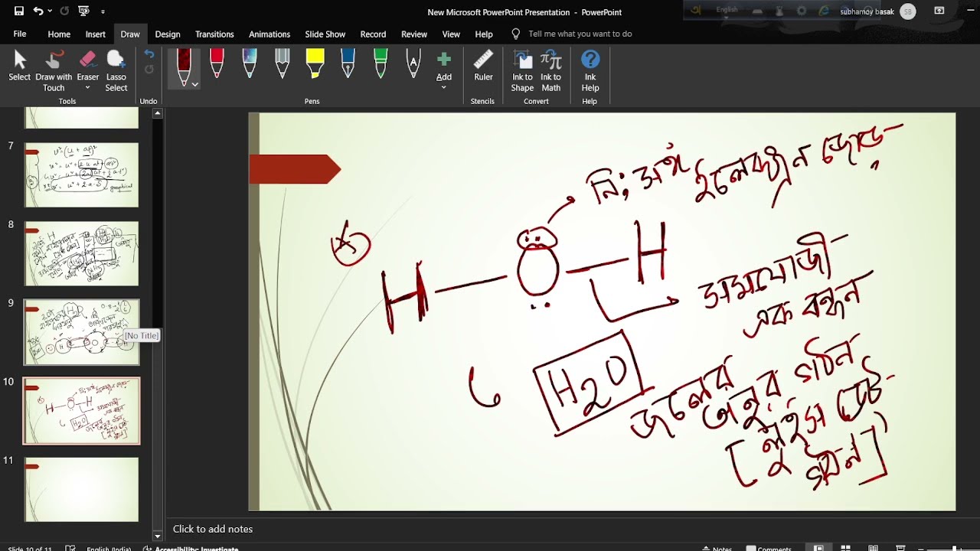Open the Help tab
The height and width of the screenshot is (551, 980).
484,34
